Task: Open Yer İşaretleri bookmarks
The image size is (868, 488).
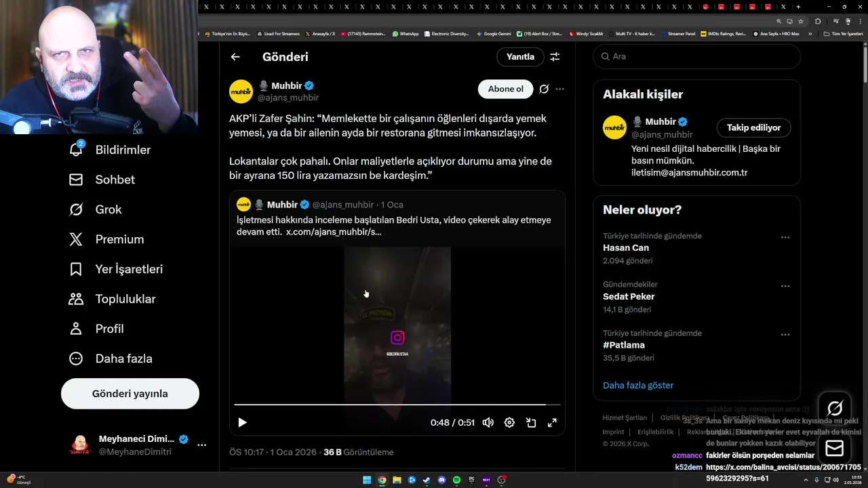Action: point(115,269)
